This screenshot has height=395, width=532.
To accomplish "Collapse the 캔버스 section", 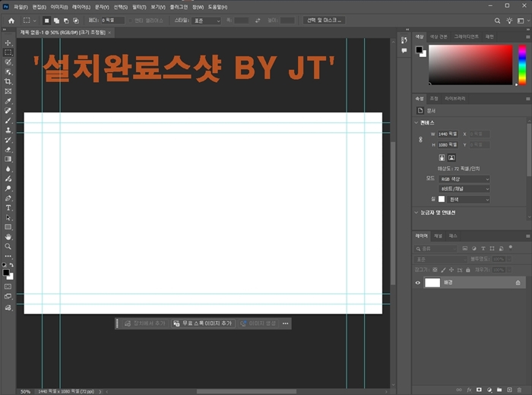I will (417, 122).
